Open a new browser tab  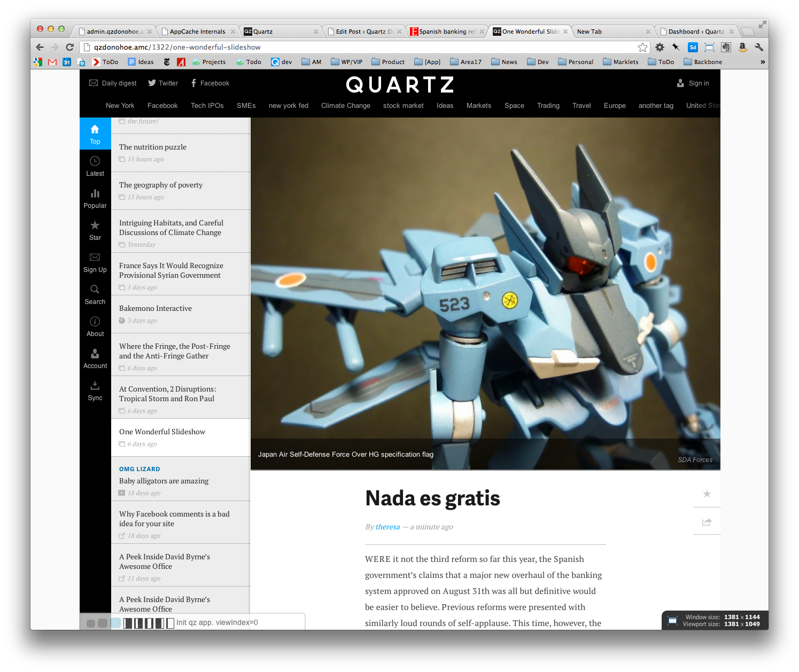(748, 32)
